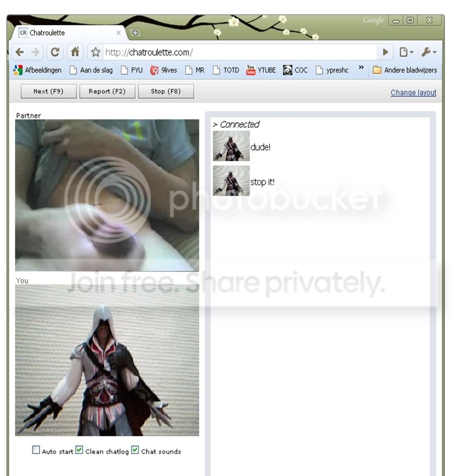Open the Aan de slag bookmark

(x=91, y=70)
